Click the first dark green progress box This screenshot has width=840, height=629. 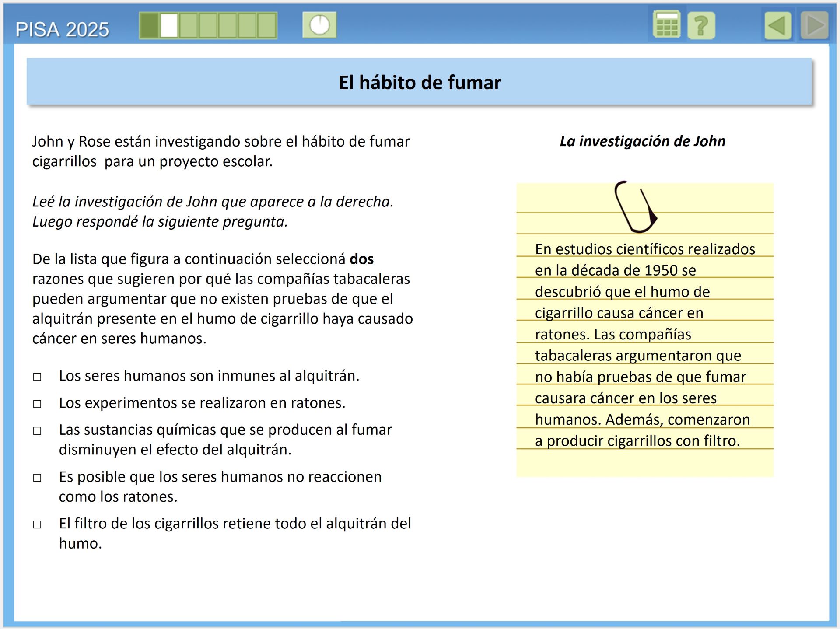(149, 25)
